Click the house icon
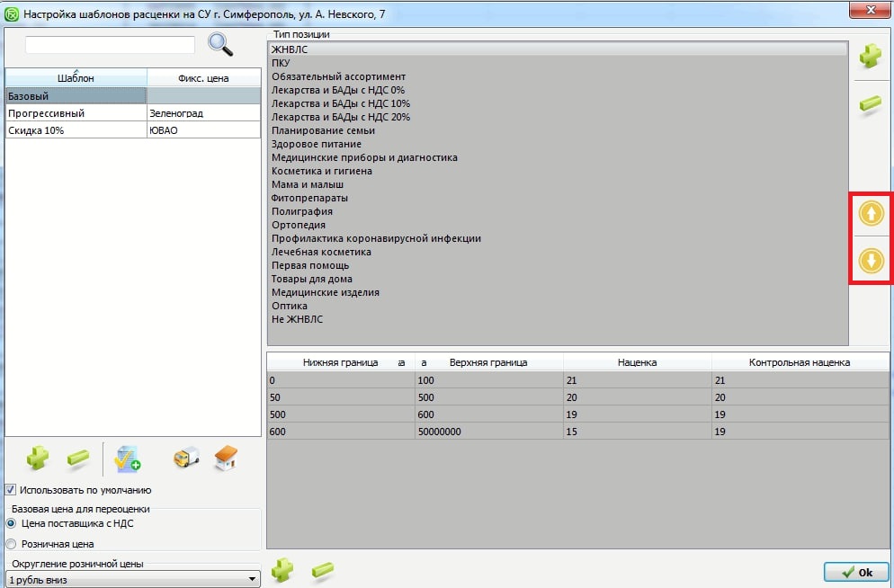The image size is (894, 588). [225, 459]
